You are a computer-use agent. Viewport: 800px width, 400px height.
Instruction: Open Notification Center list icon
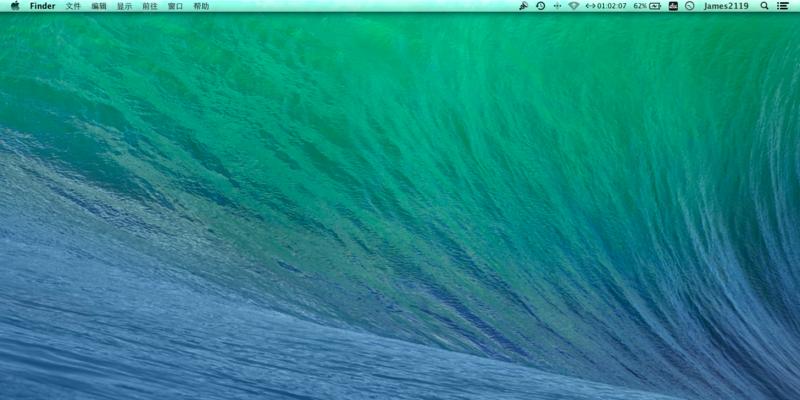click(782, 6)
